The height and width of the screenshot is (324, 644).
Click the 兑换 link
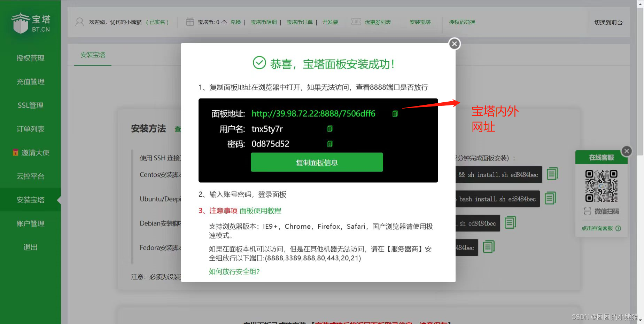(x=236, y=22)
